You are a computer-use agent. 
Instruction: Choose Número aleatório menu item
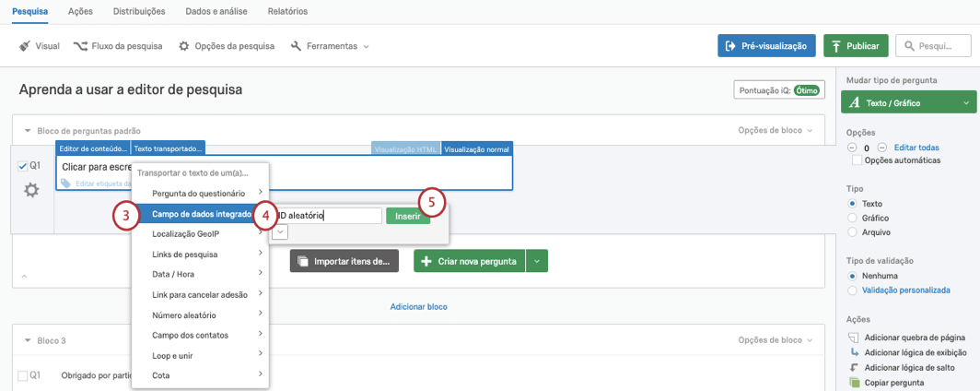201,314
